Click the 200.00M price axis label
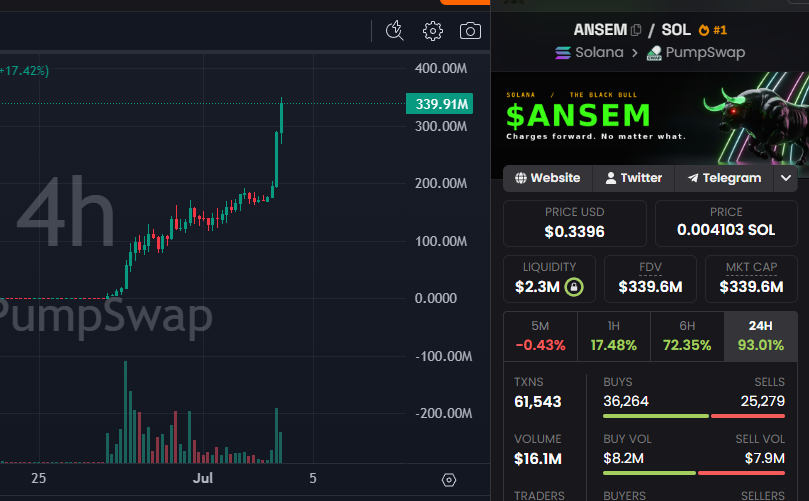Screen dimensions: 809x501 (x=441, y=184)
